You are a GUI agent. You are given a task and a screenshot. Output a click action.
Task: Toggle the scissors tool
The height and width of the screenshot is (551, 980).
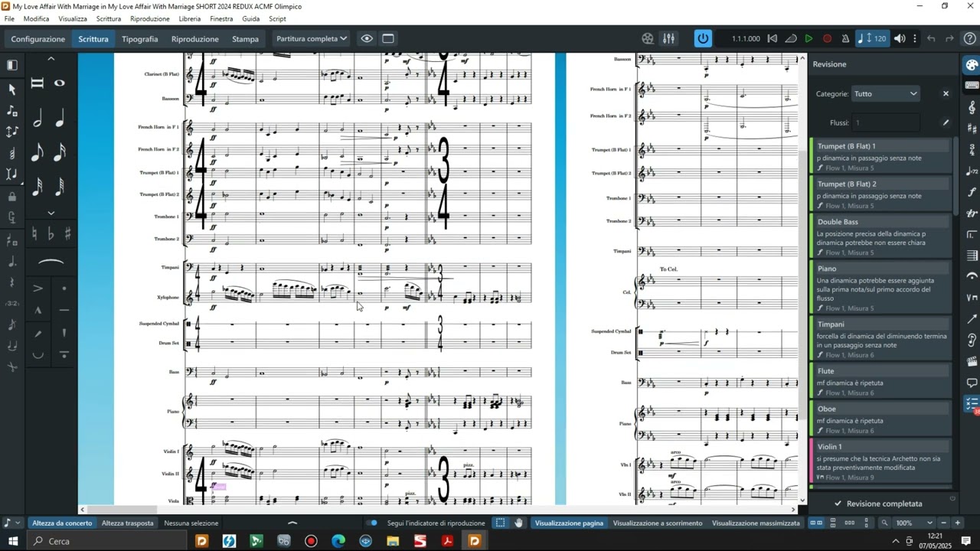coord(11,367)
